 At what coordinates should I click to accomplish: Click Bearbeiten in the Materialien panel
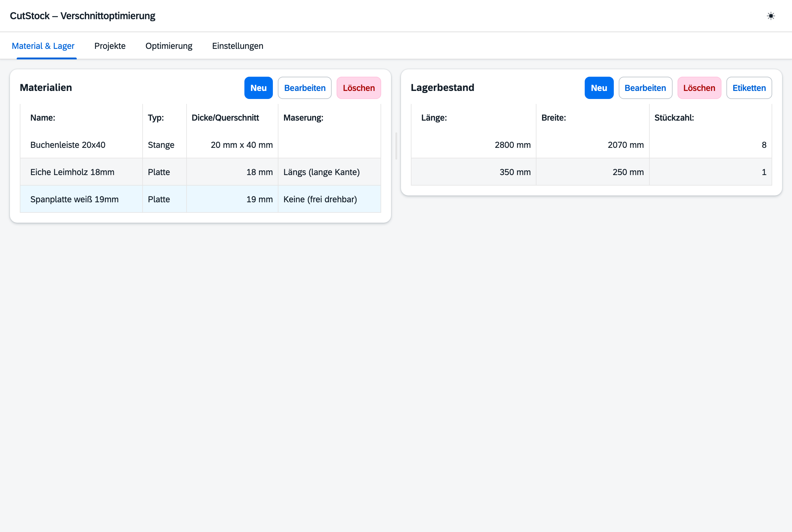tap(305, 88)
